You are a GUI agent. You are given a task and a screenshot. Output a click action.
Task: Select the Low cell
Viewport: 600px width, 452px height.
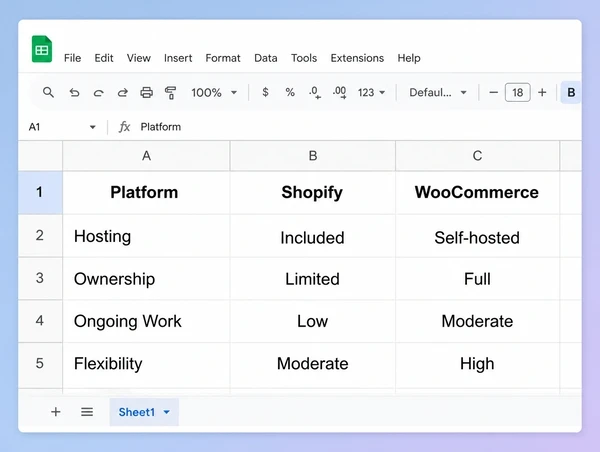coord(313,321)
